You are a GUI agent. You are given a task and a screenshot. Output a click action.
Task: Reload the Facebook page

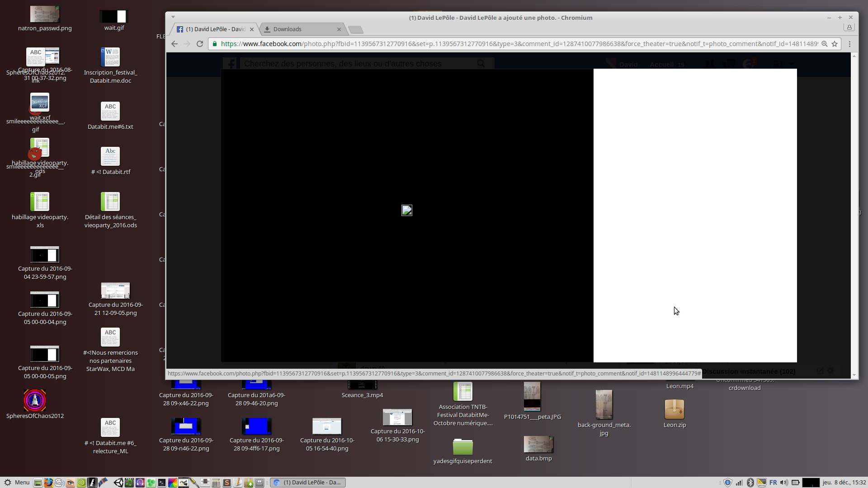click(200, 44)
